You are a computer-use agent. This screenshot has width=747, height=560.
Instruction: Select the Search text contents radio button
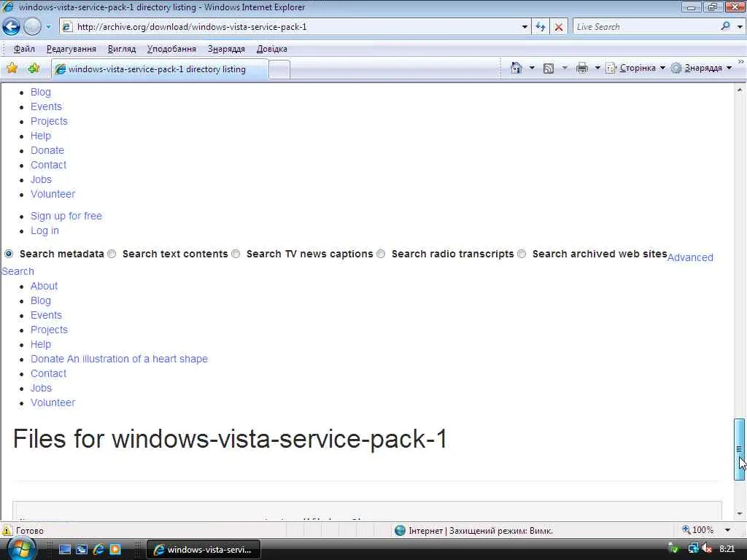(112, 254)
